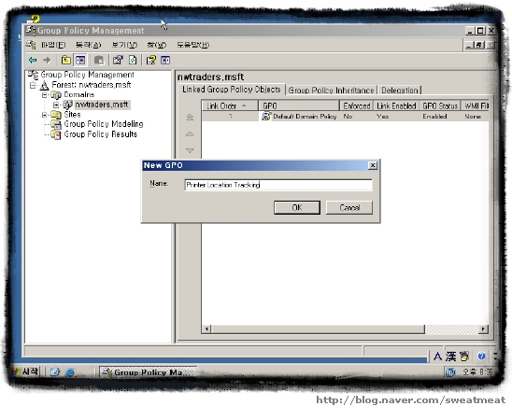The height and width of the screenshot is (420, 512).
Task: Click the Up one level folder icon
Action: point(66,60)
